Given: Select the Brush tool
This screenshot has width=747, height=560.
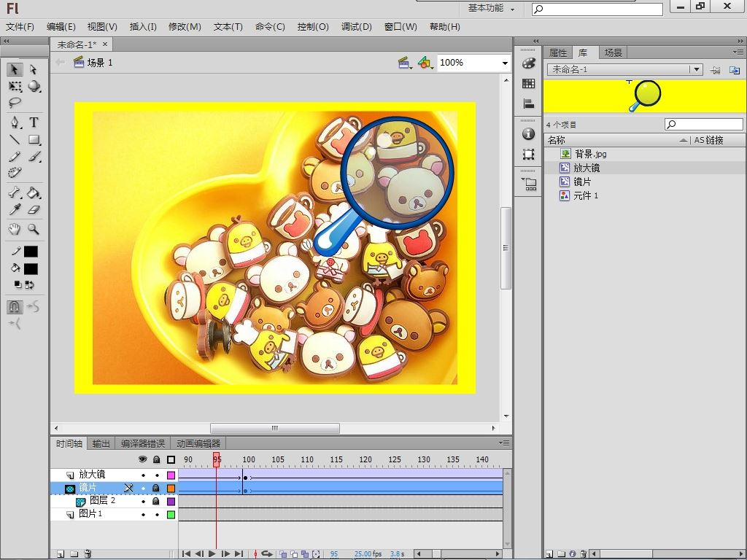Looking at the screenshot, I should point(34,156).
